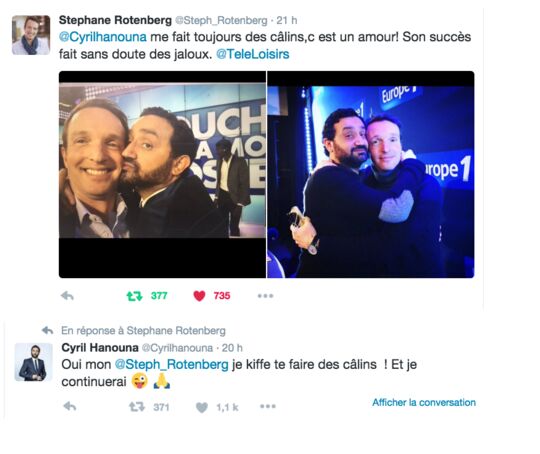Open @Cyrilhanouna mention in first tweet

[103, 37]
